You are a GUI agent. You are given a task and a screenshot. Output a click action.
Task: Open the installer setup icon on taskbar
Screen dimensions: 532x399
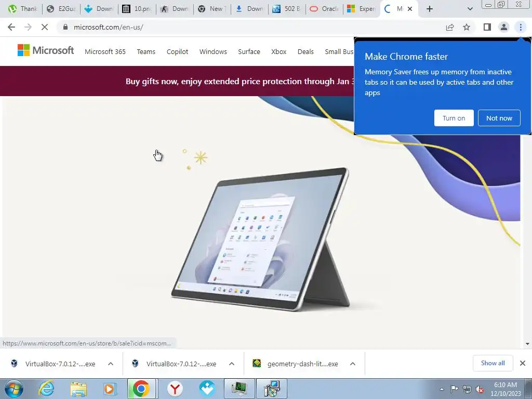(272, 389)
